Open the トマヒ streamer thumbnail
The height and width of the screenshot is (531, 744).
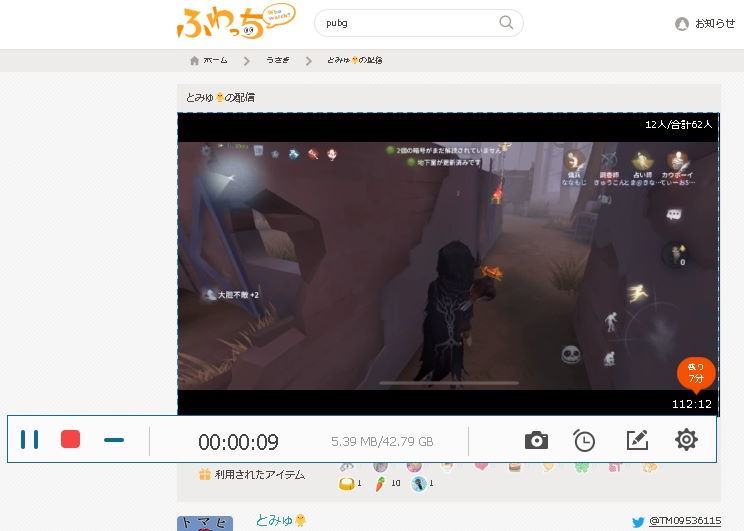[x=205, y=523]
